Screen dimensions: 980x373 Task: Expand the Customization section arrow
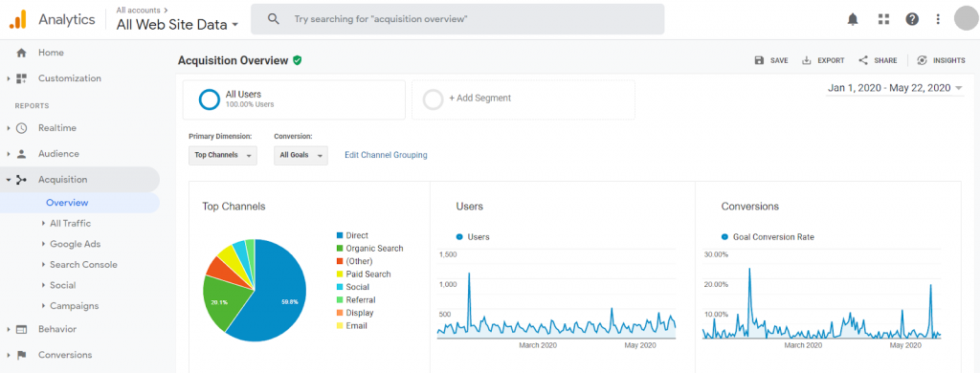(x=9, y=78)
